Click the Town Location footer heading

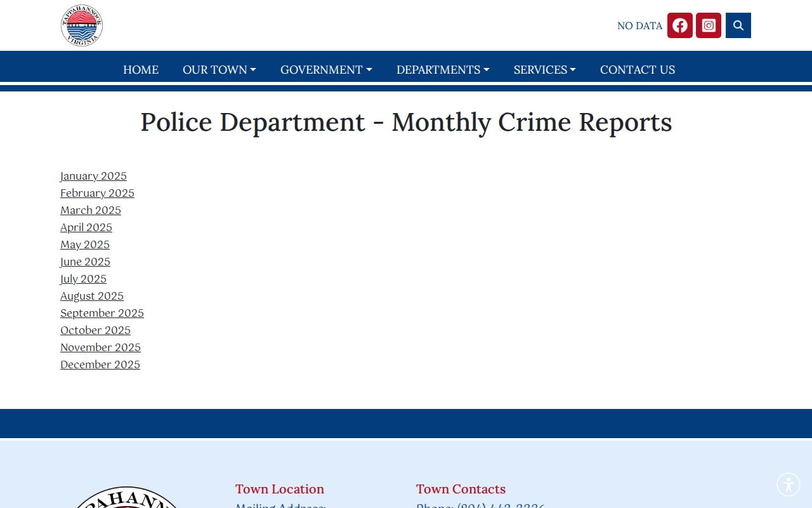280,489
